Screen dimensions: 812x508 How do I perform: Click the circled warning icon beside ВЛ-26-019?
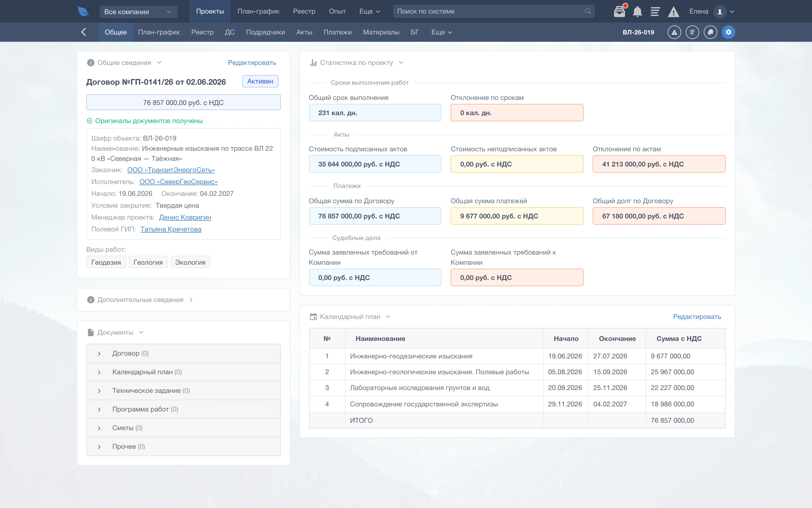[674, 32]
